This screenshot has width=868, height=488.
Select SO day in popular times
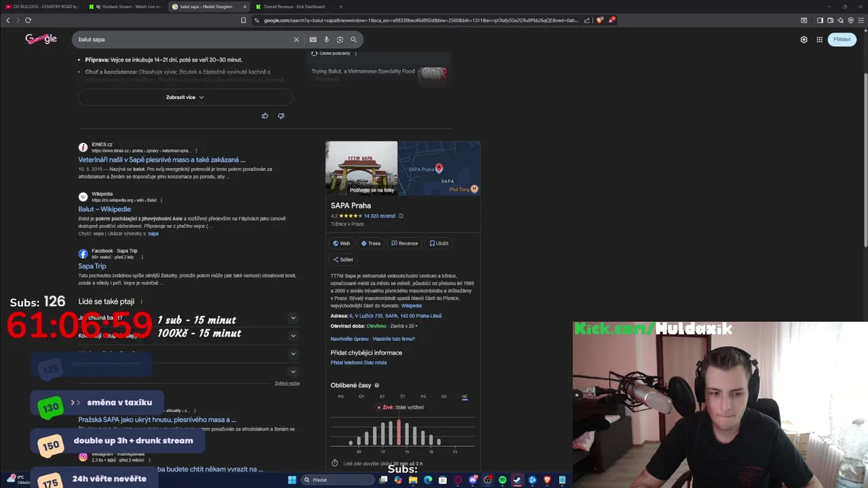[x=444, y=396]
